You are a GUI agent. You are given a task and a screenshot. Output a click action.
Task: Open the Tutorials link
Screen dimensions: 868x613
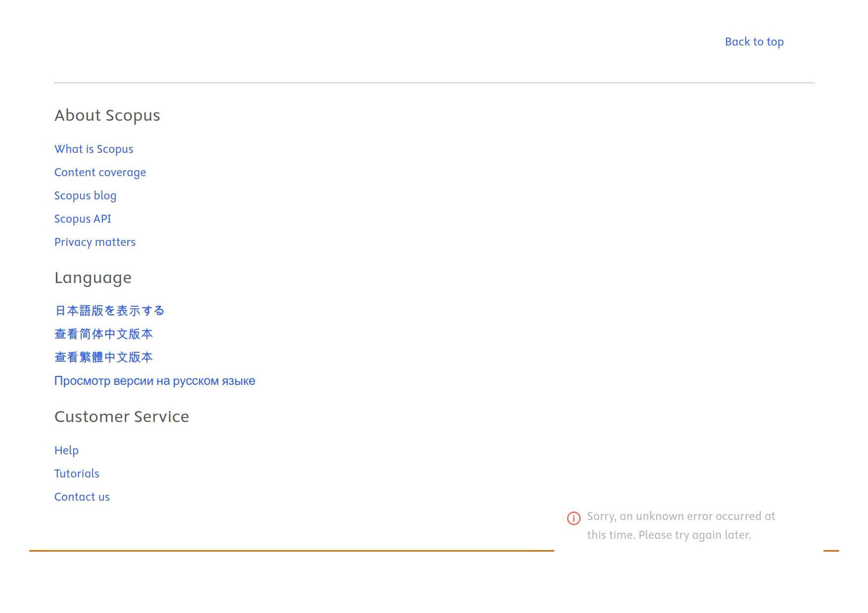click(x=77, y=473)
